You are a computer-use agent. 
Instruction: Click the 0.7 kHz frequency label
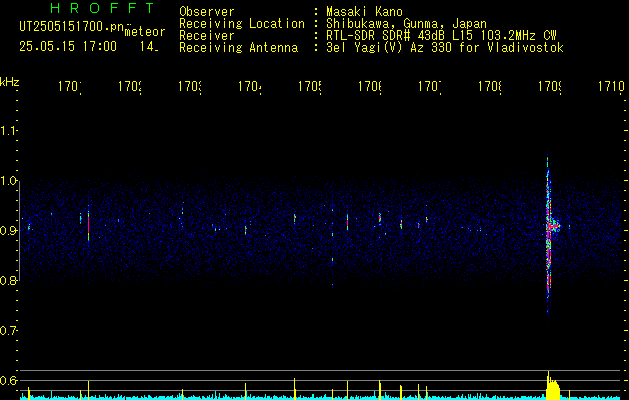(x=8, y=331)
